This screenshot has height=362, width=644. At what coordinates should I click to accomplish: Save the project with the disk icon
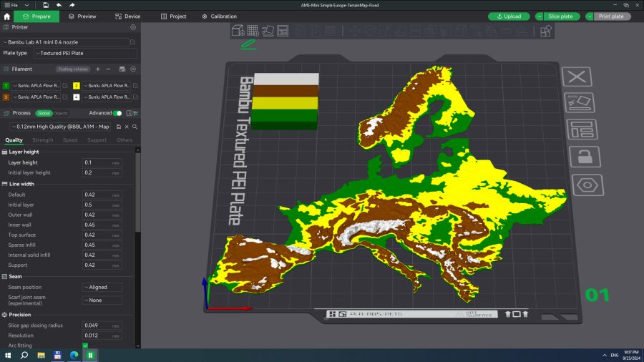(x=46, y=5)
